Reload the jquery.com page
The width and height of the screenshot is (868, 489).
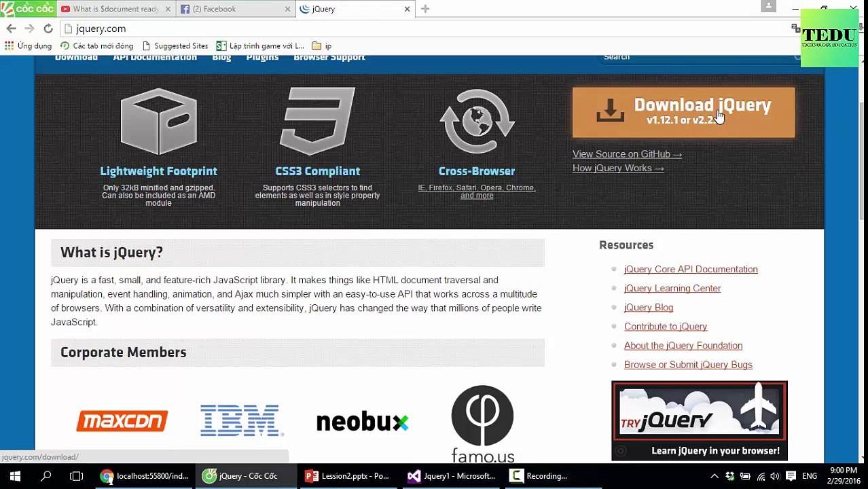[48, 29]
